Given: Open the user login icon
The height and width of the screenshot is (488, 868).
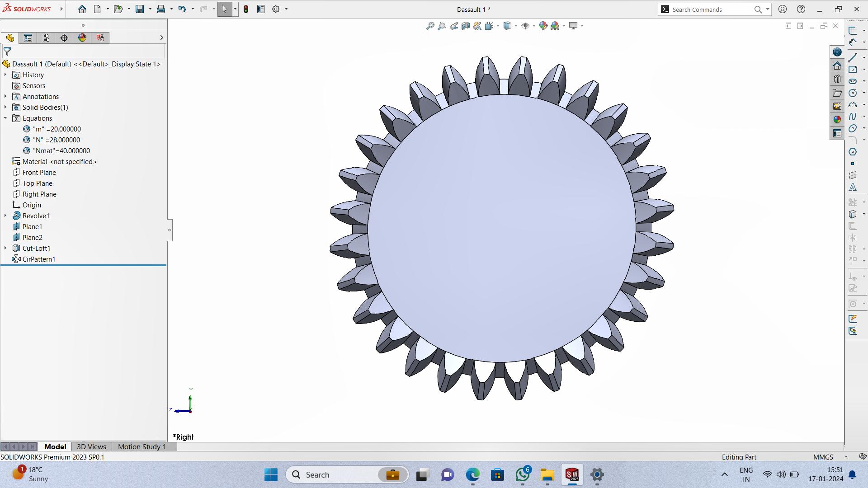Looking at the screenshot, I should 783,9.
